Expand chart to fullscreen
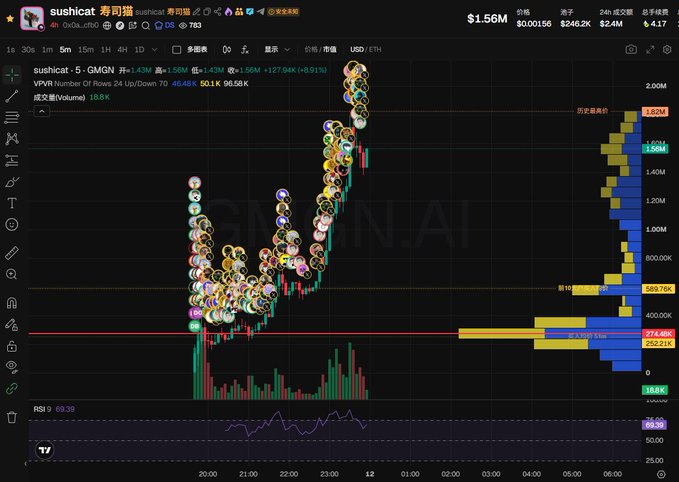This screenshot has height=482, width=679. pyautogui.click(x=650, y=50)
